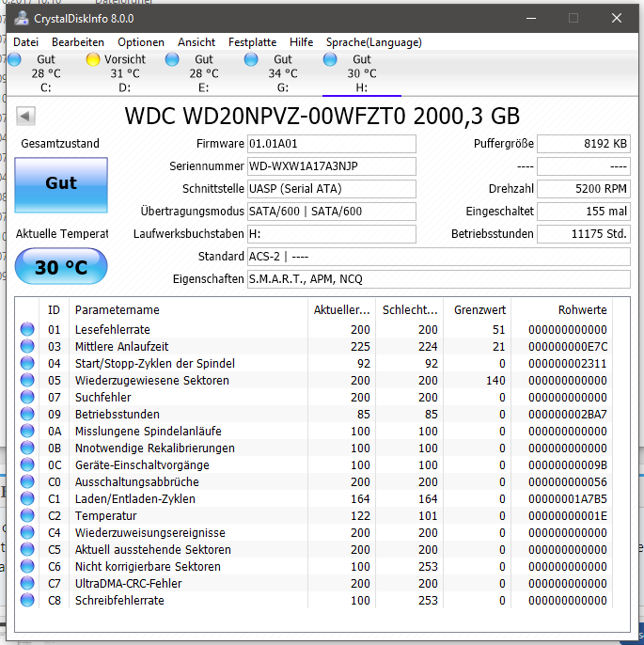Click raw value 000000000E7C

[x=568, y=346]
